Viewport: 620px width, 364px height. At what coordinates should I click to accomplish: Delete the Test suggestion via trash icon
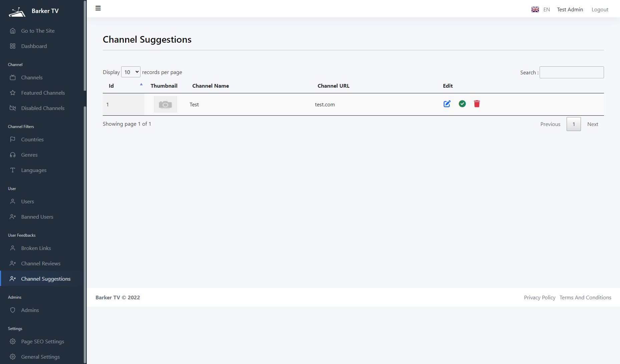coord(477,104)
